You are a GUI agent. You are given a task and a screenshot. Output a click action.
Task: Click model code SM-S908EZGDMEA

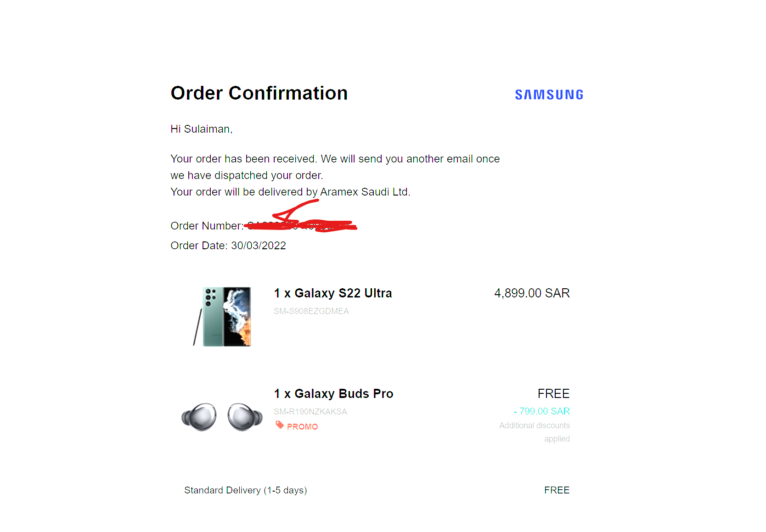(311, 311)
